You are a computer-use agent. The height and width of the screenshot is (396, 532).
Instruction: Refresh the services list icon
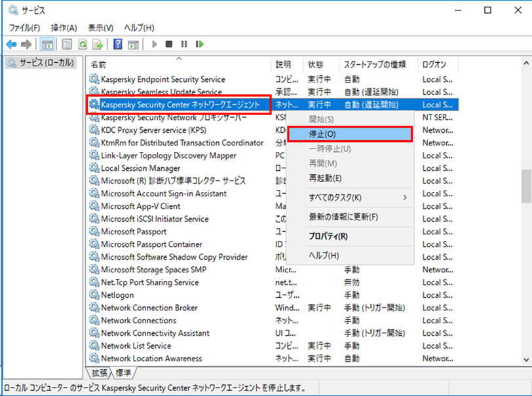pyautogui.click(x=83, y=44)
